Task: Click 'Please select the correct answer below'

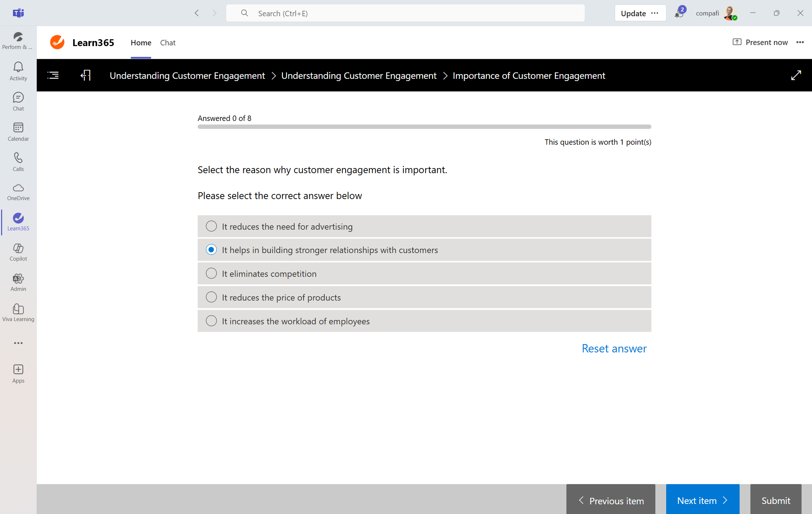Action: 280,195
